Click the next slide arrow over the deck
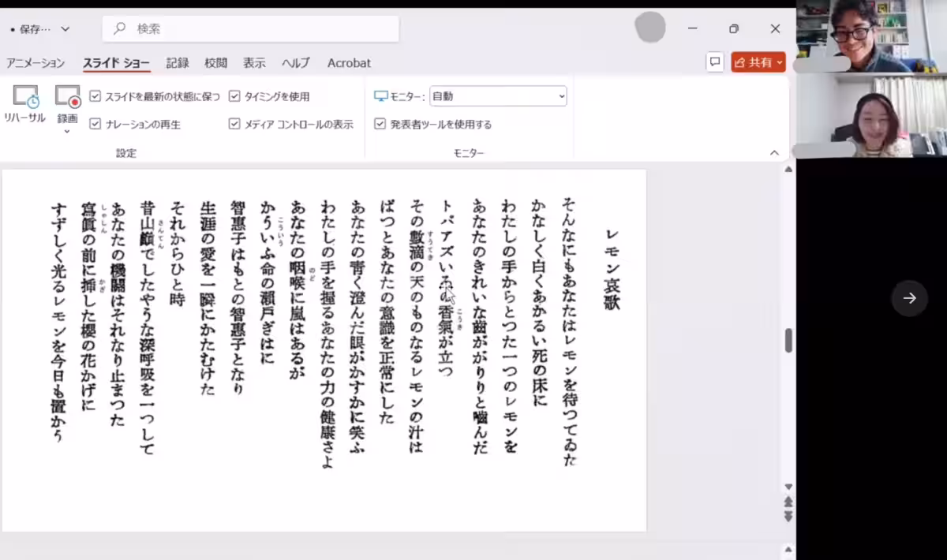 click(909, 298)
